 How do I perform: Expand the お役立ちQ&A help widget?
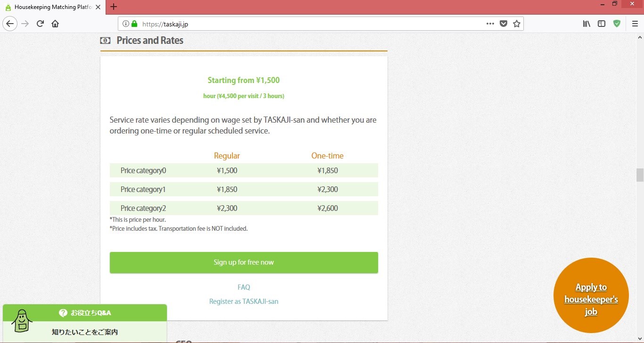(85, 313)
